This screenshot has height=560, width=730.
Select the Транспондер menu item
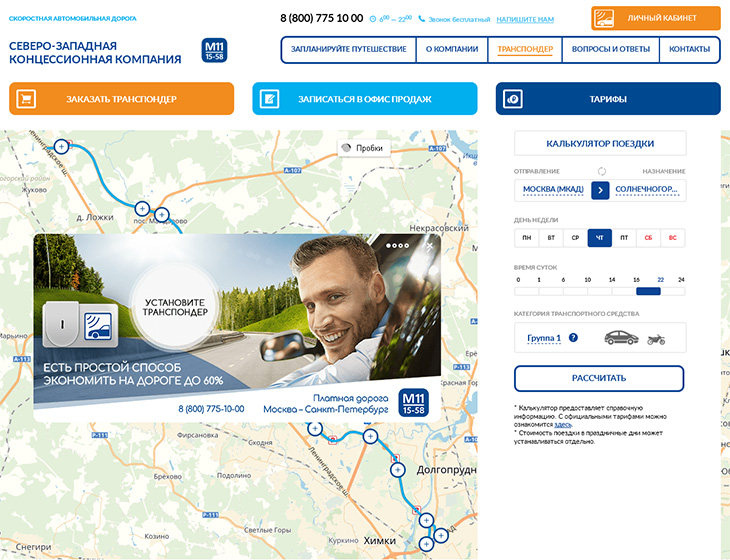coord(525,49)
